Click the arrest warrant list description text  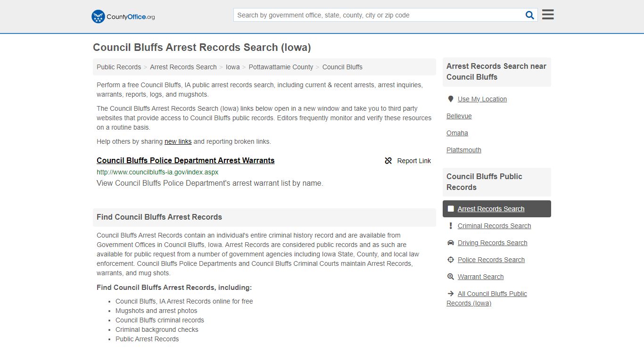(210, 183)
